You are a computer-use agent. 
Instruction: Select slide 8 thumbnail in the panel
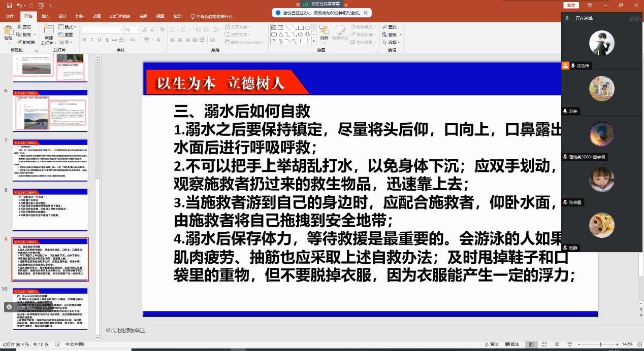point(50,210)
